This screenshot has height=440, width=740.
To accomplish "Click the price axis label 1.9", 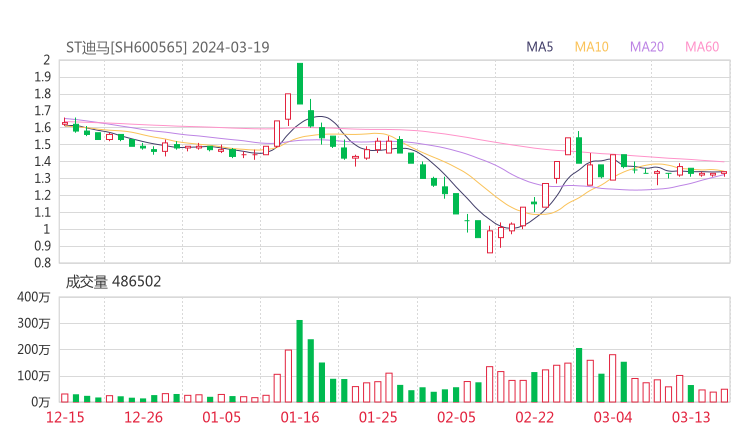I will coord(42,77).
